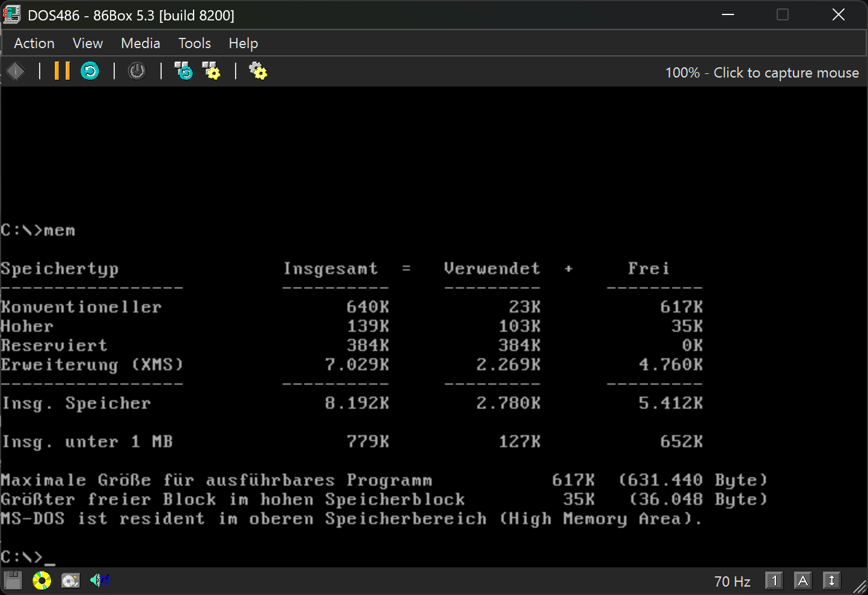Screen dimensions: 868x595
Task: Click the 'C:\>mem' command line text
Action: (38, 231)
